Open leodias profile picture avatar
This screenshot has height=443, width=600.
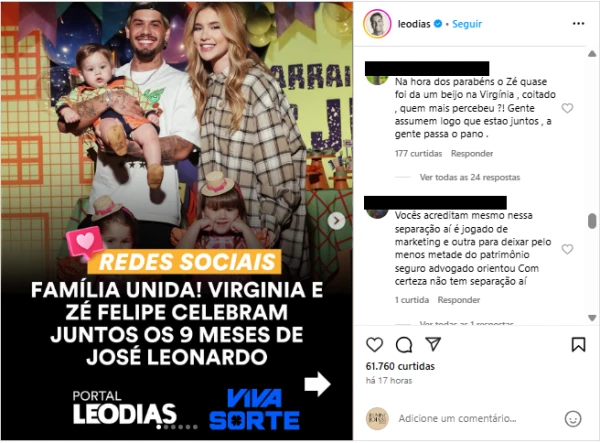click(x=377, y=24)
